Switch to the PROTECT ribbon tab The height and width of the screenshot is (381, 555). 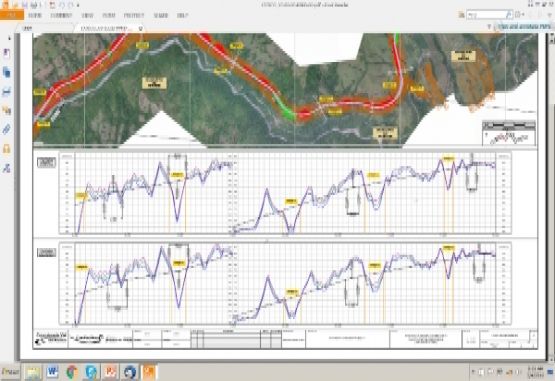(134, 16)
